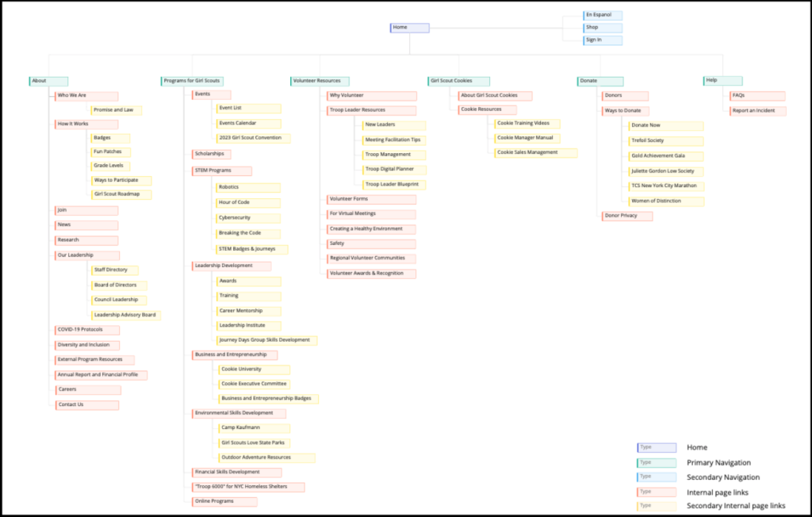Click the Volunteer Forms node
The image size is (812, 517).
click(371, 200)
